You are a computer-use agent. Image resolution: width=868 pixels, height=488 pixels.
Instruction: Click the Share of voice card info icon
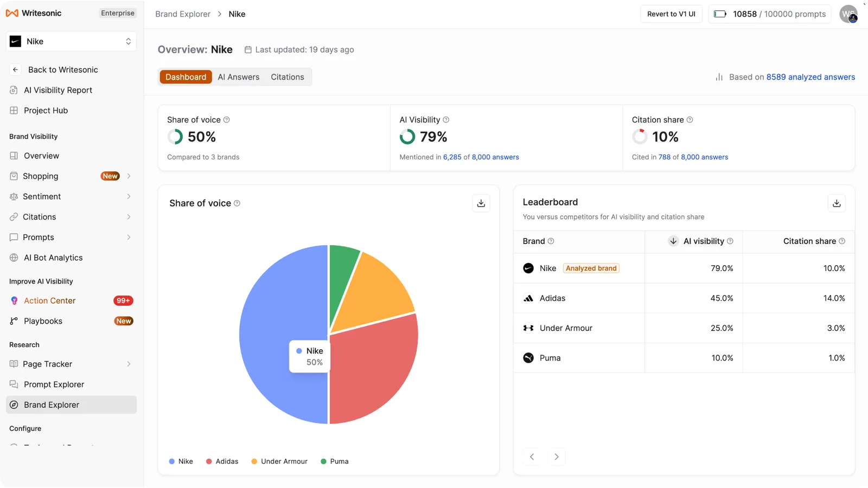coord(227,120)
